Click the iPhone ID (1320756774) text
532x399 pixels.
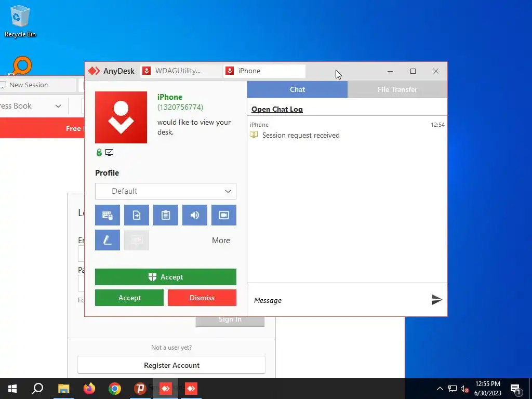[180, 107]
